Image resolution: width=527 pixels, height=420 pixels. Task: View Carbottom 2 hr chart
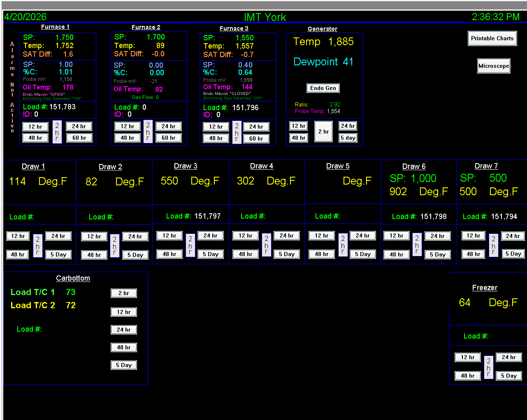[x=123, y=293]
